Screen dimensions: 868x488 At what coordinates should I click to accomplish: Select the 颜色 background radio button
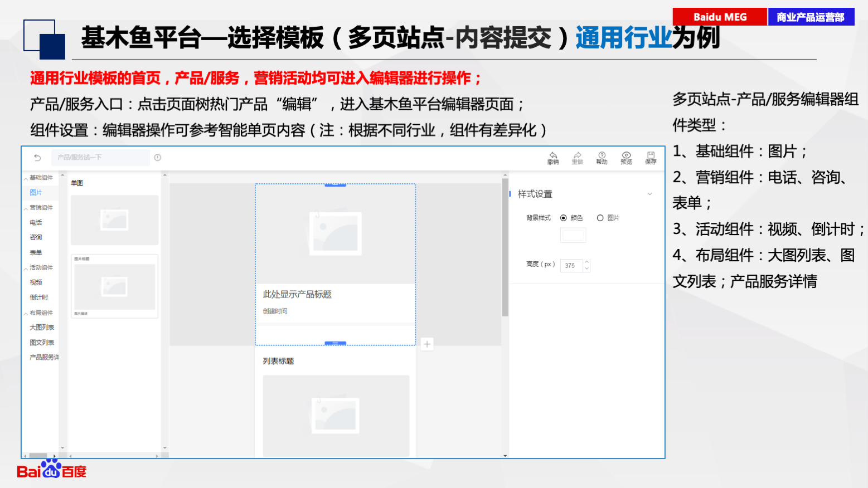tap(564, 218)
